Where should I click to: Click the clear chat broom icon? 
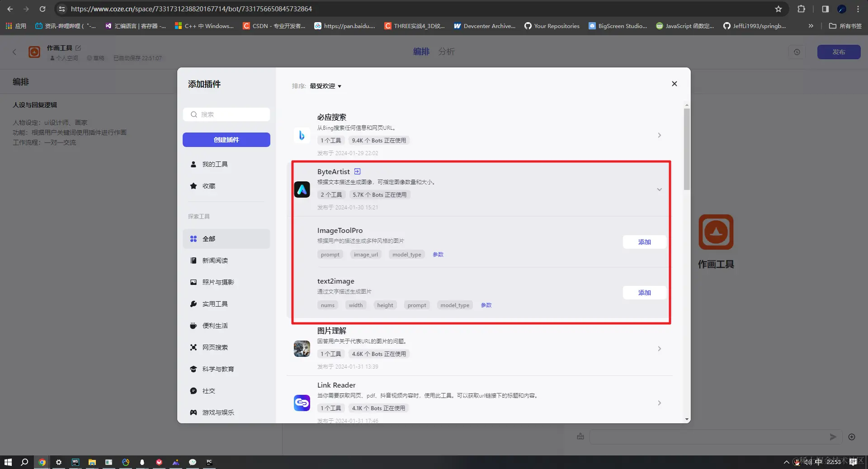[x=580, y=436]
